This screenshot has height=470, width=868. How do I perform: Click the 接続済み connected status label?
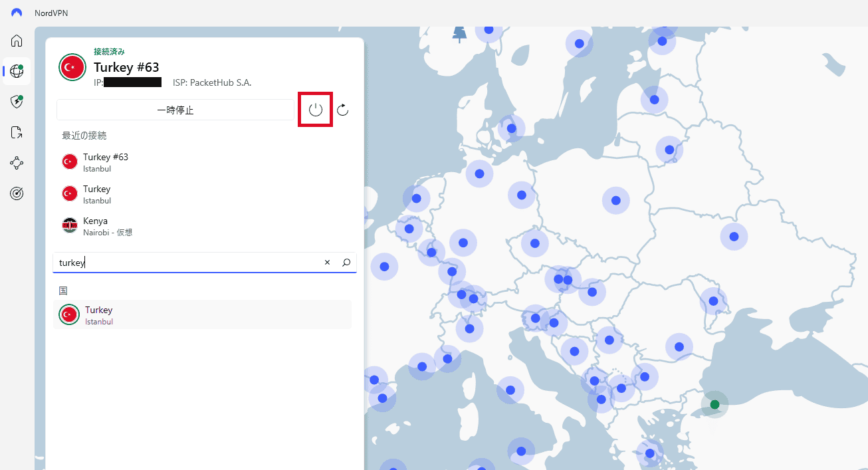coord(109,51)
